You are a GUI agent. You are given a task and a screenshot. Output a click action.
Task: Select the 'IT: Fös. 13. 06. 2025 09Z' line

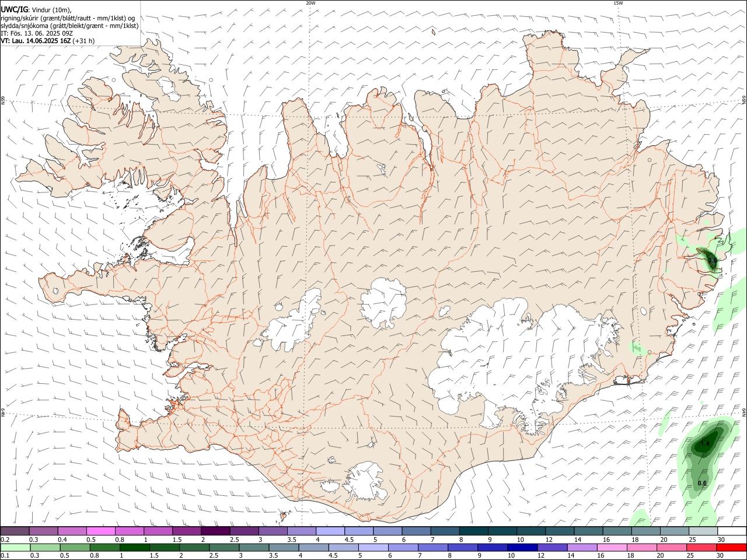pos(37,33)
